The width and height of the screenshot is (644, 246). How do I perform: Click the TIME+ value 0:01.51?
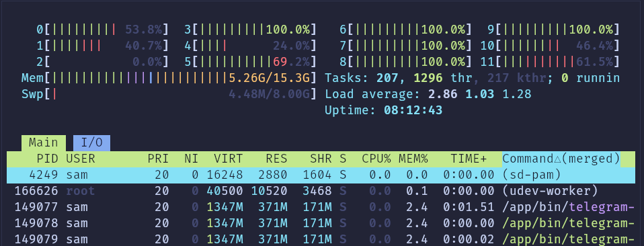[x=469, y=208]
